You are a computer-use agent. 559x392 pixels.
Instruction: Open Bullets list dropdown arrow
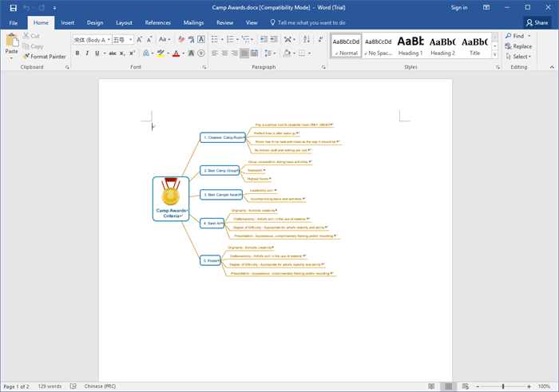pos(222,40)
